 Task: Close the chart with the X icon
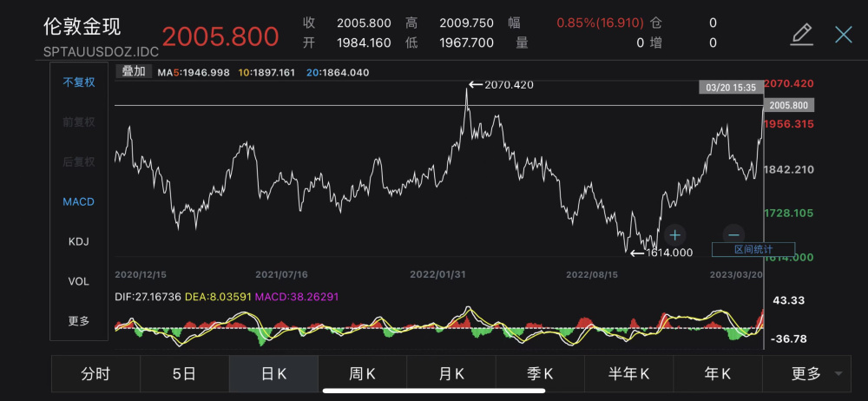click(844, 35)
